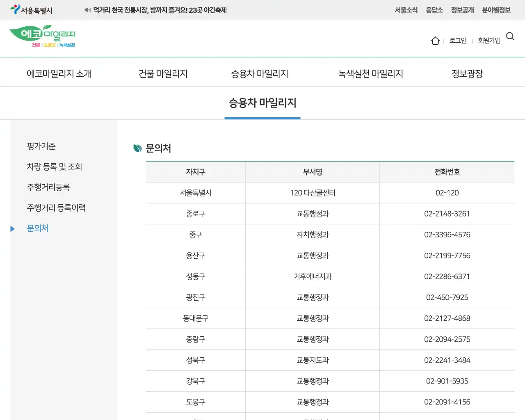Image resolution: width=525 pixels, height=420 pixels.
Task: Open the 분야별정보 top link
Action: [496, 10]
